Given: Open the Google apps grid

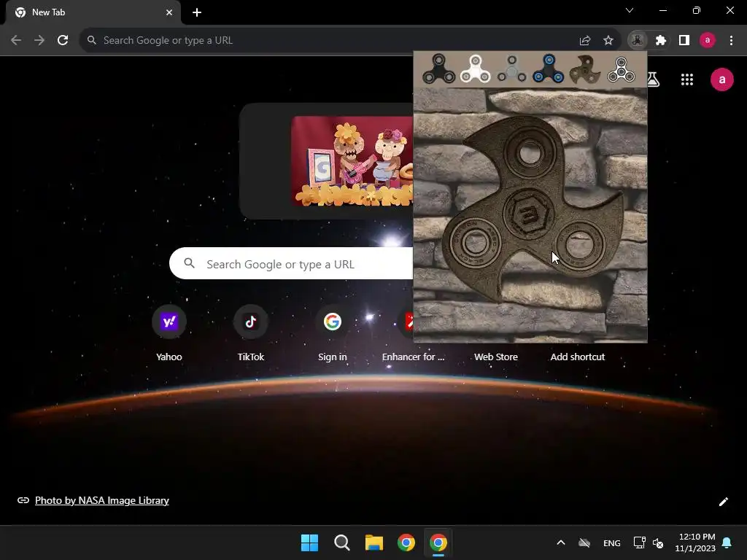Looking at the screenshot, I should pyautogui.click(x=687, y=79).
